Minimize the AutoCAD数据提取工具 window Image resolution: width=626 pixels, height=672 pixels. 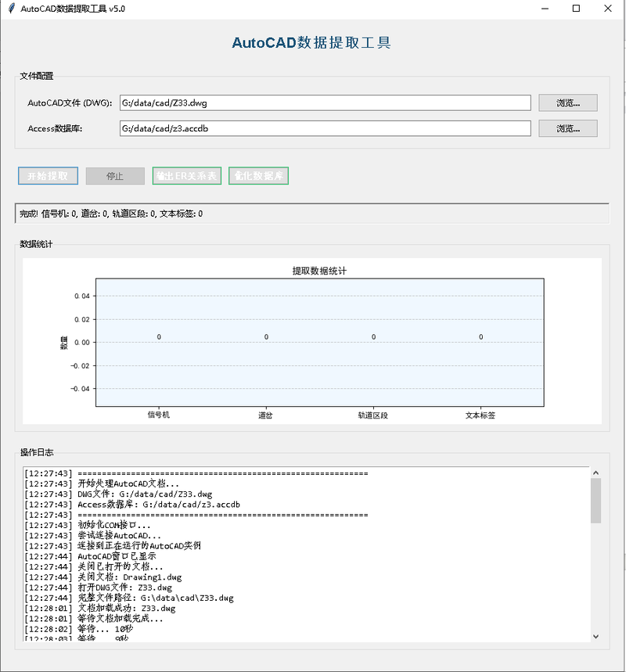545,9
